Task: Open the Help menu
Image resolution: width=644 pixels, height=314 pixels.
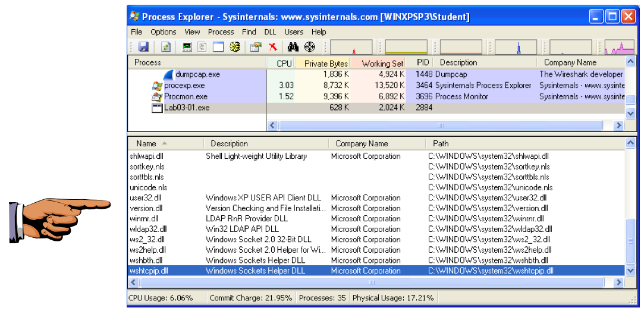Action: pyautogui.click(x=319, y=32)
